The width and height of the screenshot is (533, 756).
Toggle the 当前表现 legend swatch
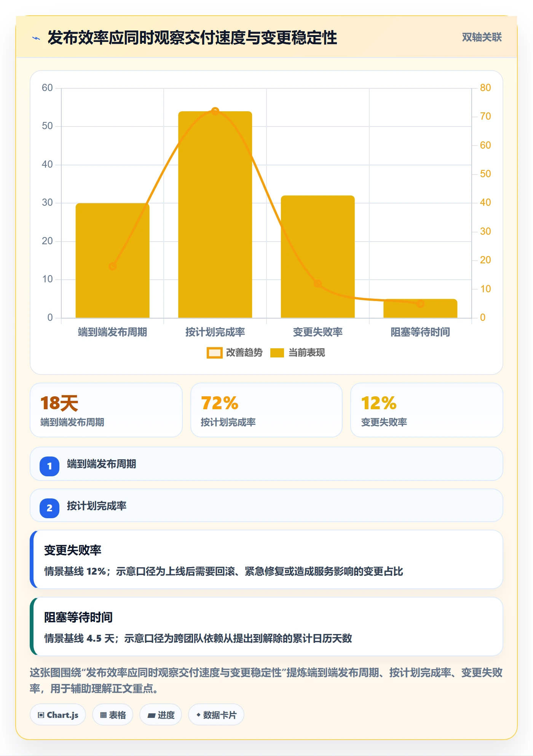click(x=277, y=353)
